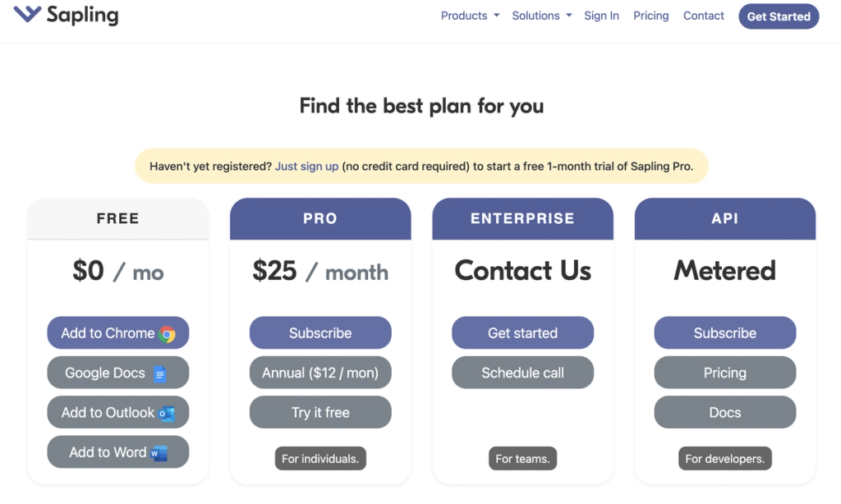This screenshot has width=841, height=504.
Task: Click Get started under Enterprise
Action: [x=522, y=332]
